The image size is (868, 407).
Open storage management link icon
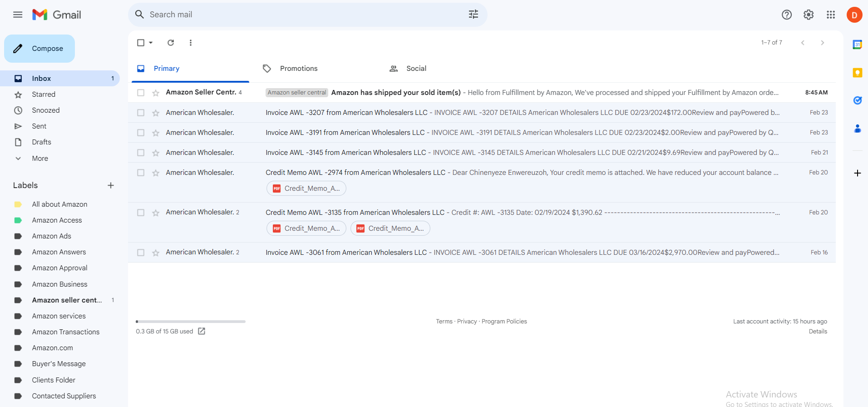(x=202, y=331)
